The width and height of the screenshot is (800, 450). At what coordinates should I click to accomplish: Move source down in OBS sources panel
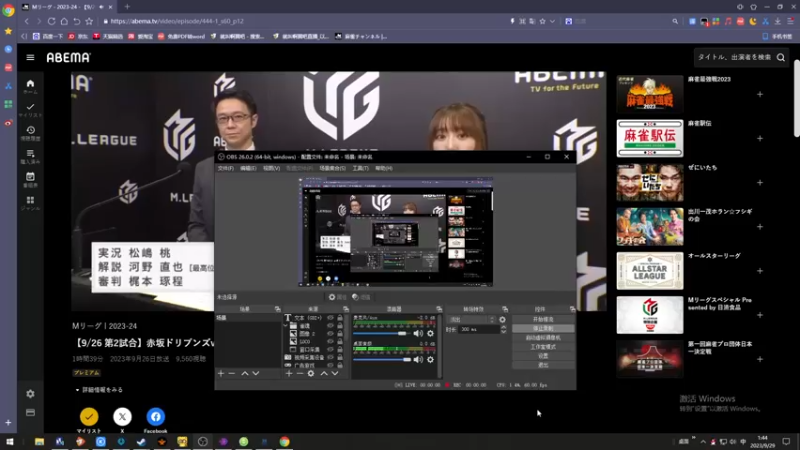pos(335,373)
